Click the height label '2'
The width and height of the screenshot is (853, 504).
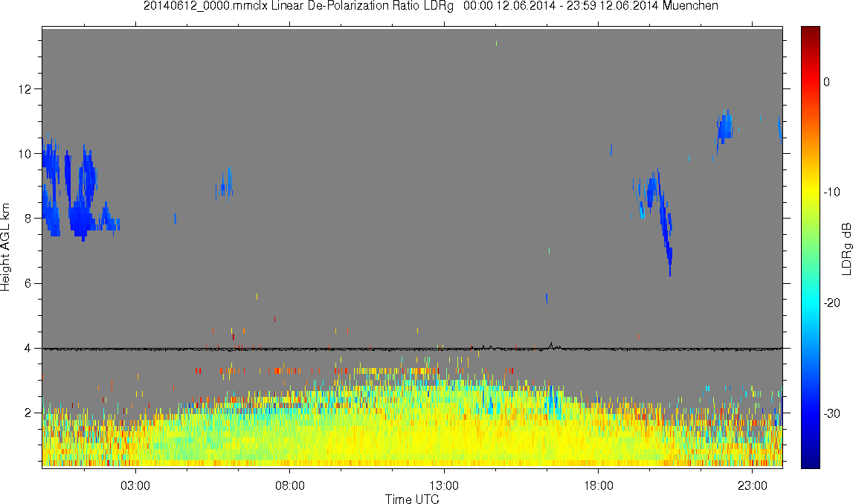click(x=28, y=413)
